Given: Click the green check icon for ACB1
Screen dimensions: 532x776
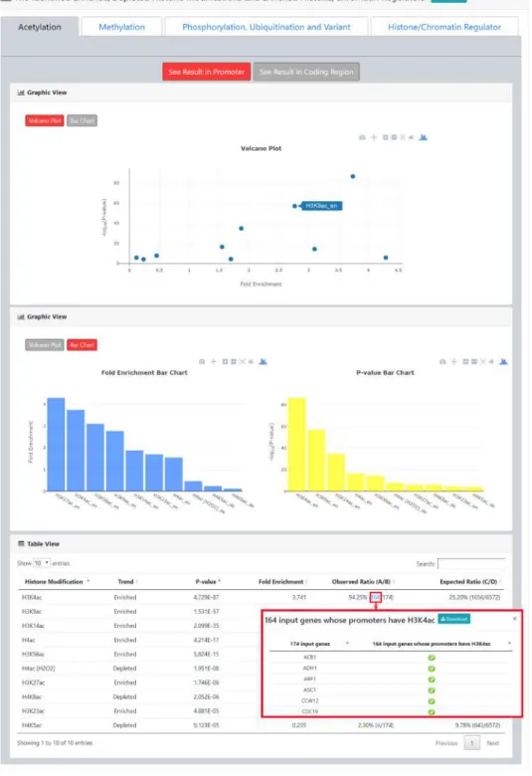Looking at the screenshot, I should 432,658.
